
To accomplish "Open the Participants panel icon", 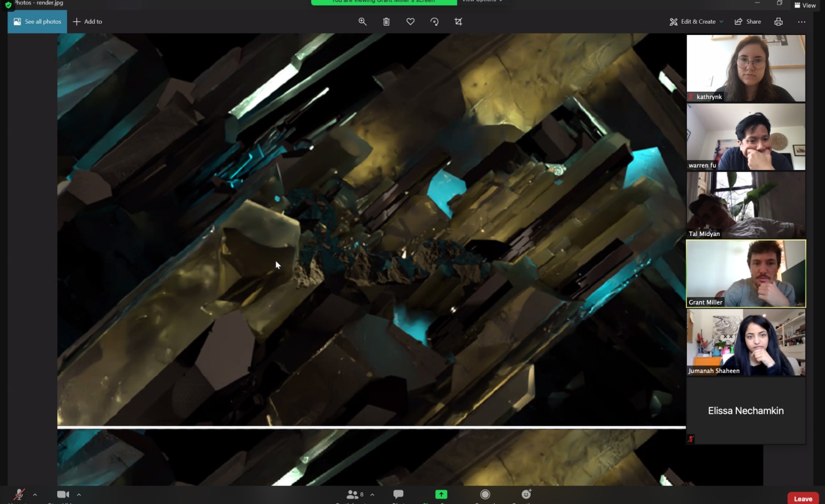I will (x=353, y=495).
